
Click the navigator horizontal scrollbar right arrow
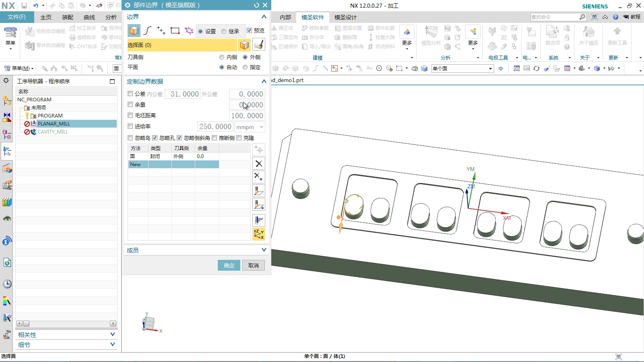click(x=113, y=323)
